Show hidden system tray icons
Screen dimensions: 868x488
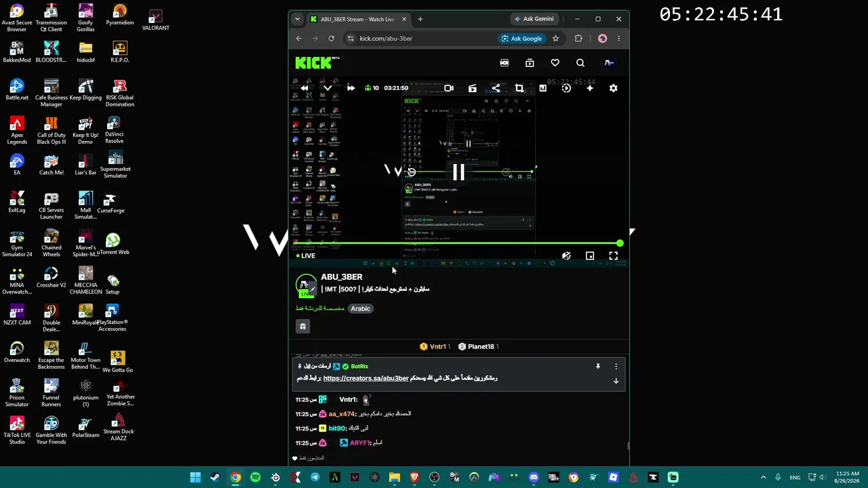coord(763,478)
